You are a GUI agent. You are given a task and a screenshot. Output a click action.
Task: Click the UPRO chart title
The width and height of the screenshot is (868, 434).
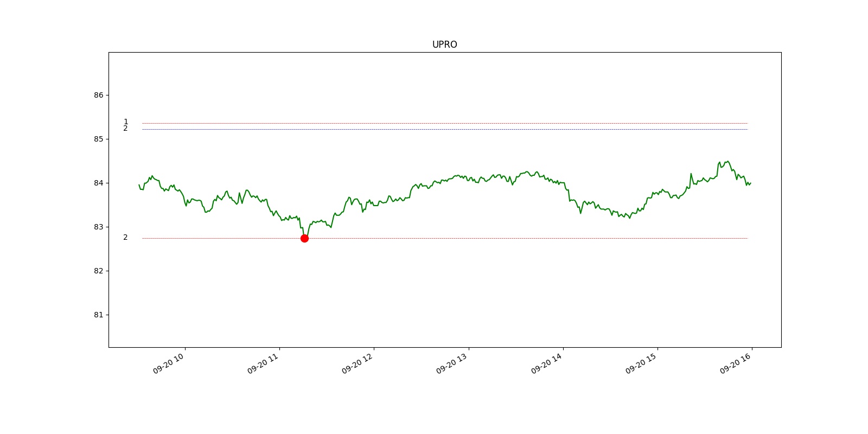pos(444,44)
